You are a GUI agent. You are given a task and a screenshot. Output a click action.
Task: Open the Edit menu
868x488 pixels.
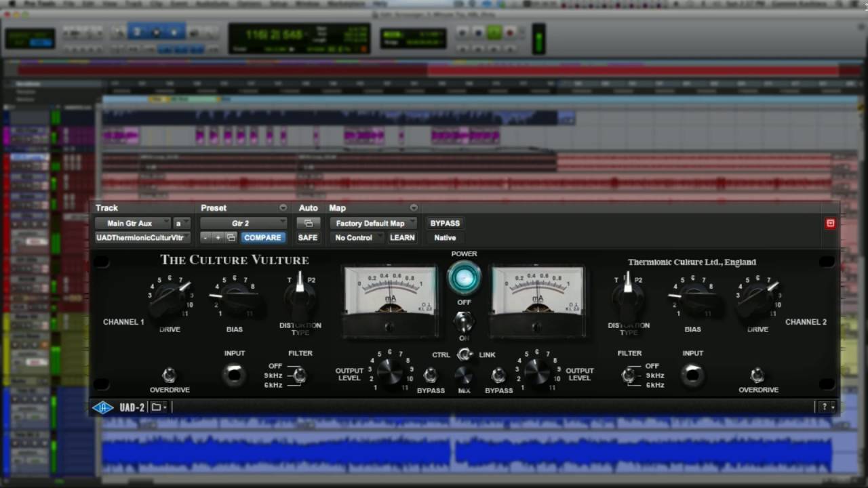tap(90, 3)
